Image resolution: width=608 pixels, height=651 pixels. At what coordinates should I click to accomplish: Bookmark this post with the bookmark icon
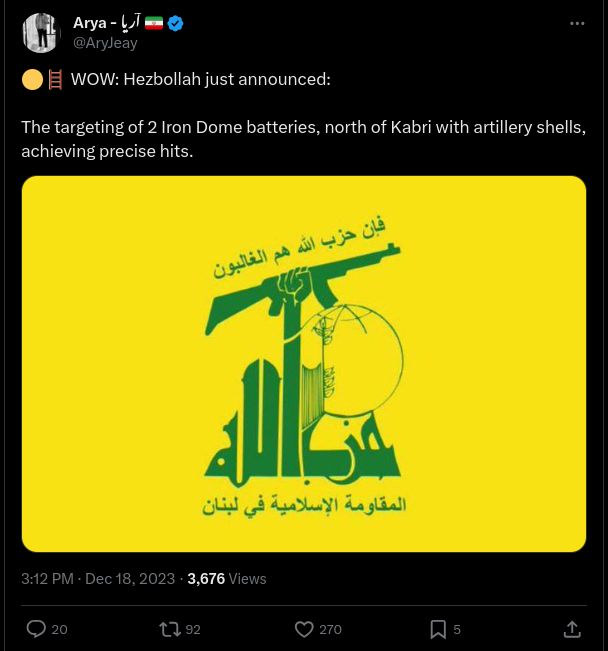pos(438,629)
